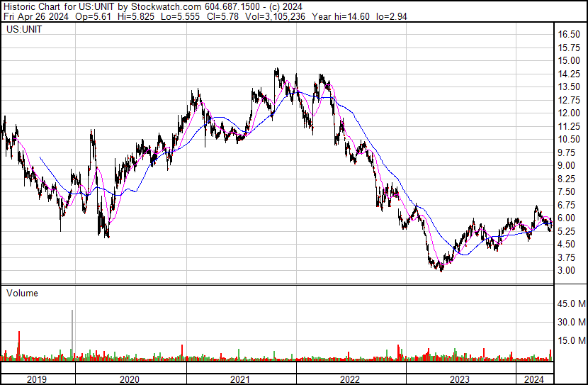Viewport: 588px width, 385px height.
Task: Click the Volume panel label
Action: click(x=22, y=293)
